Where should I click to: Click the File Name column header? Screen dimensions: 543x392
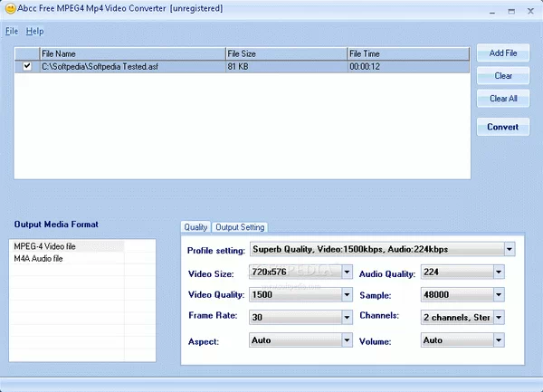coord(132,53)
